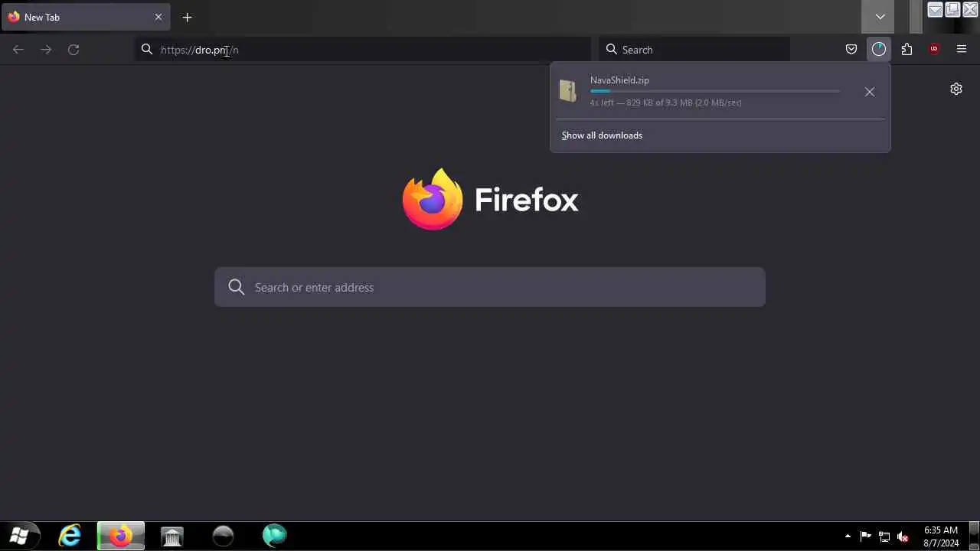Screen dimensions: 980x551
Task: Open Save to Pocket icon
Action: pyautogui.click(x=851, y=50)
